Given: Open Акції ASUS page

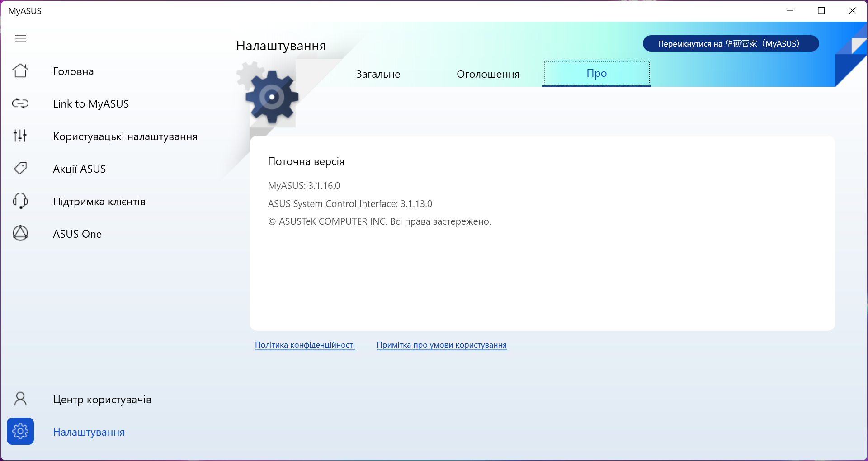Looking at the screenshot, I should (79, 169).
